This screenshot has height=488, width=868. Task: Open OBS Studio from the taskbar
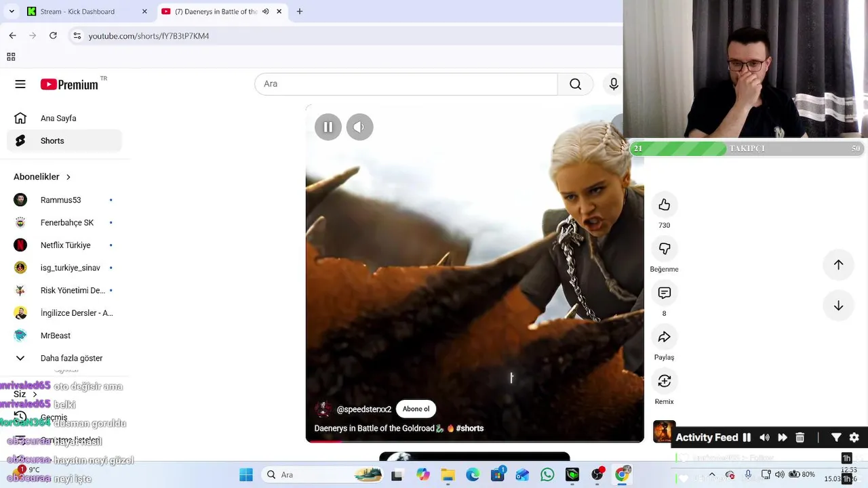pos(597,474)
